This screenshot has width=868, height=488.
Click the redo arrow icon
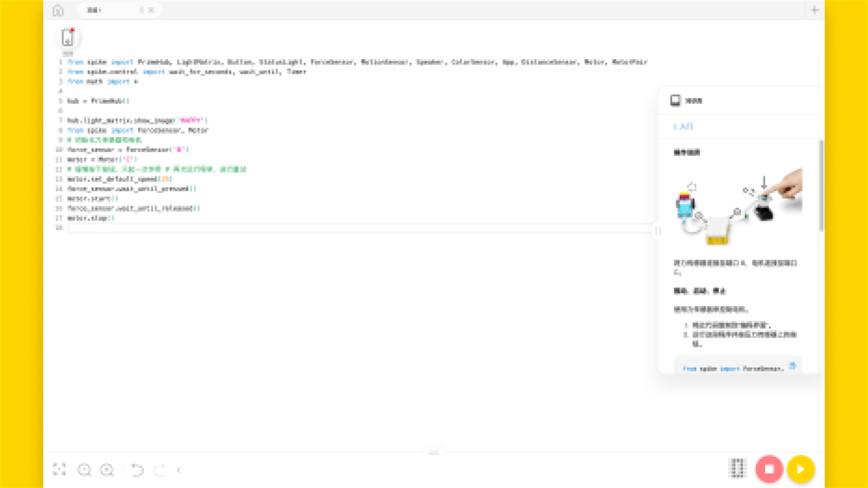(159, 469)
